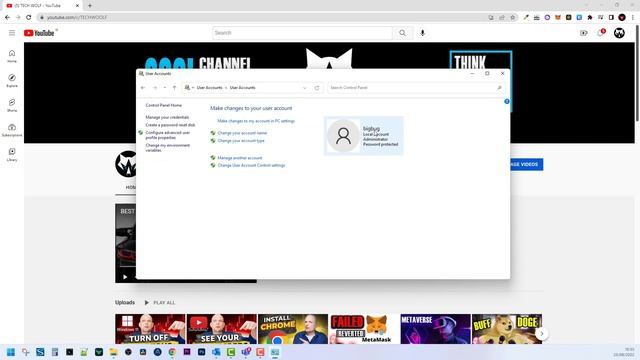
Task: Open YouTube account avatar menu
Action: [619, 33]
